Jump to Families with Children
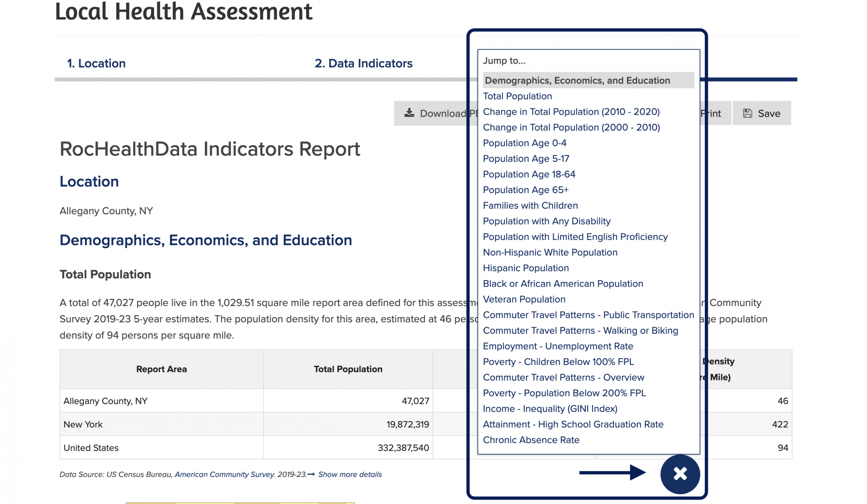Viewport: 867px width, 504px height. 530,205
